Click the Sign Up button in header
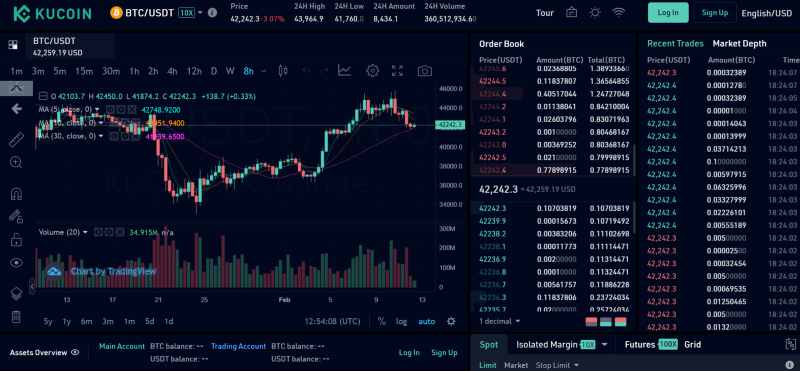 714,13
